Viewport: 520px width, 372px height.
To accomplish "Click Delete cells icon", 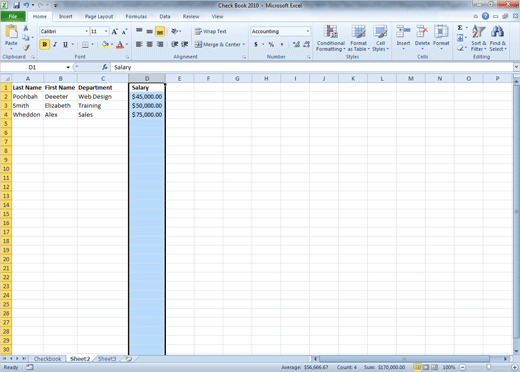I will (422, 32).
